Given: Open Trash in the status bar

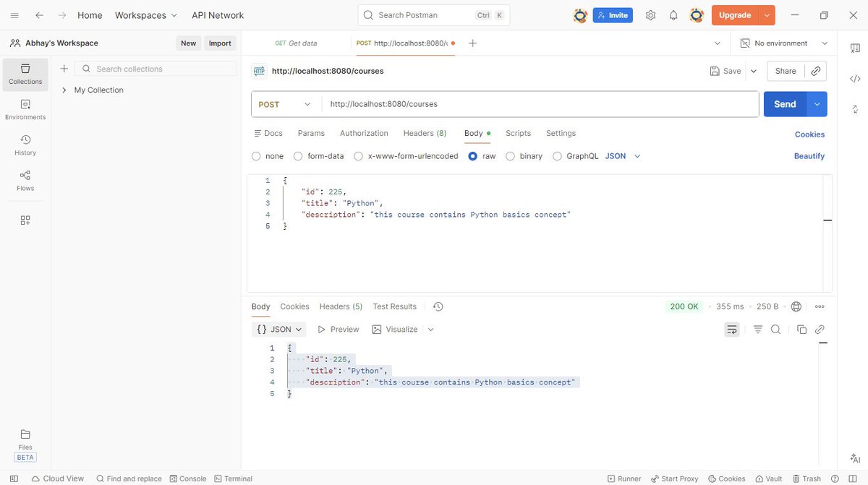Looking at the screenshot, I should tap(807, 478).
